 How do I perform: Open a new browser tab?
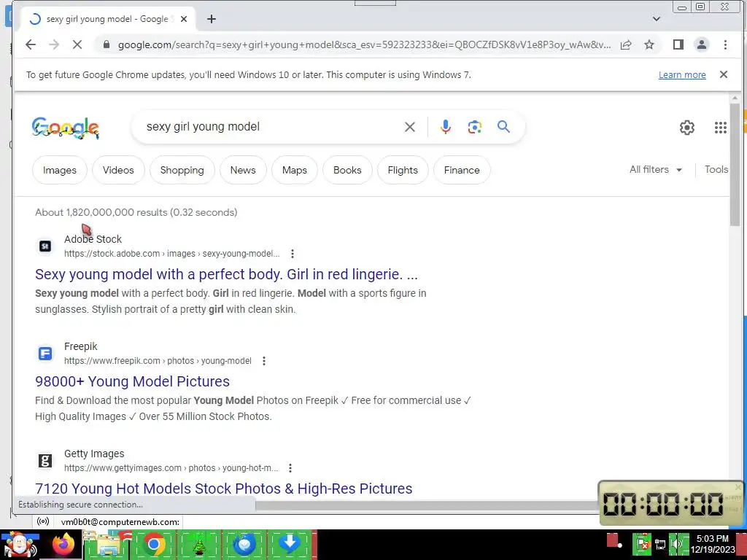pos(212,19)
